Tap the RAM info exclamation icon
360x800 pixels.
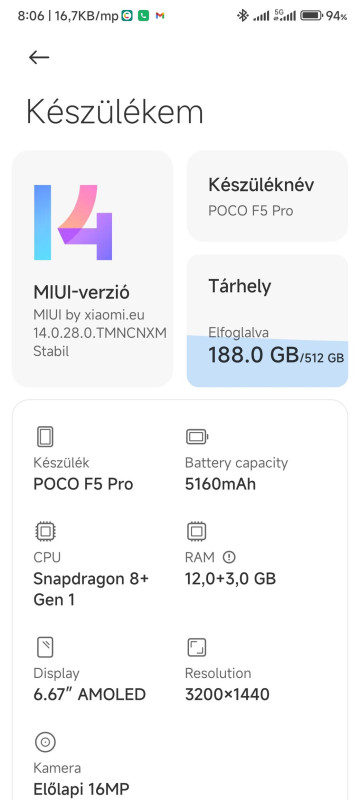(x=229, y=557)
